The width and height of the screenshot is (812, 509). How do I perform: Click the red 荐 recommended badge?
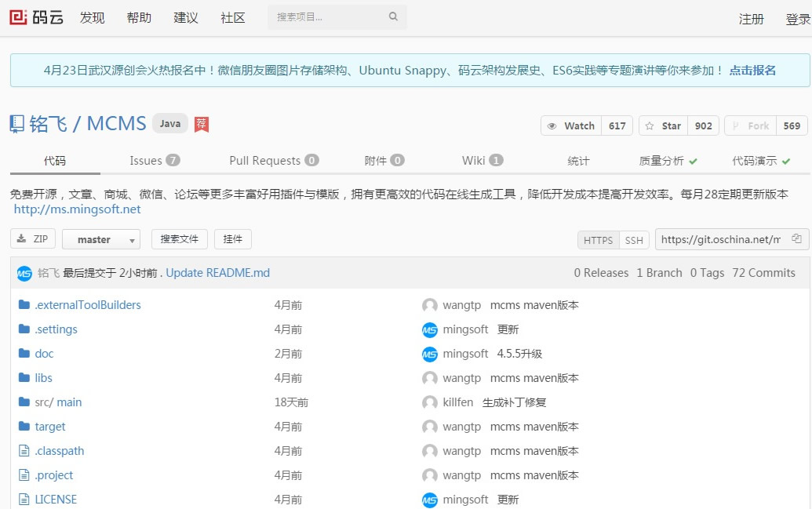(202, 124)
